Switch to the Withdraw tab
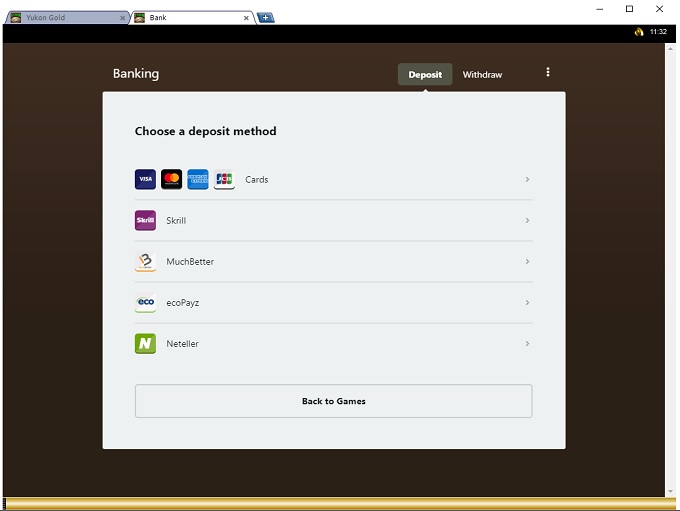 (x=482, y=75)
